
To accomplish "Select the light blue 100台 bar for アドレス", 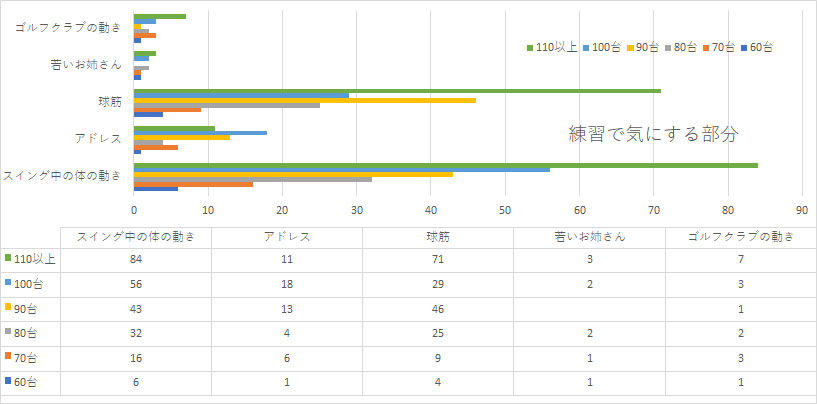I will point(201,132).
